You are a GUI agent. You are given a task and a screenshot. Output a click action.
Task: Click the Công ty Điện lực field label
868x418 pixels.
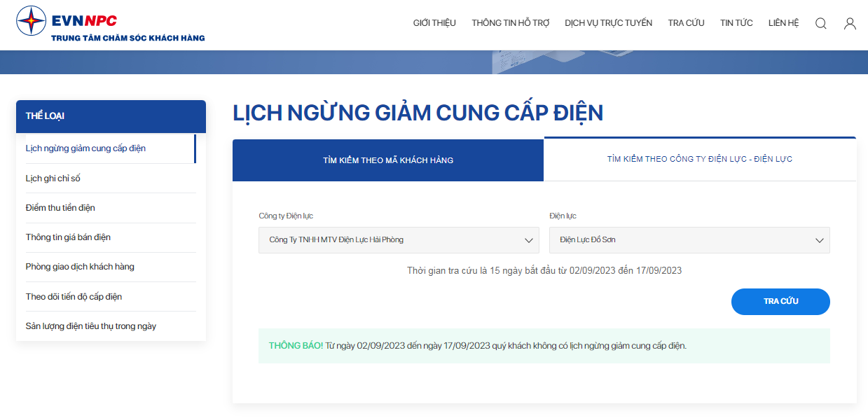point(286,216)
